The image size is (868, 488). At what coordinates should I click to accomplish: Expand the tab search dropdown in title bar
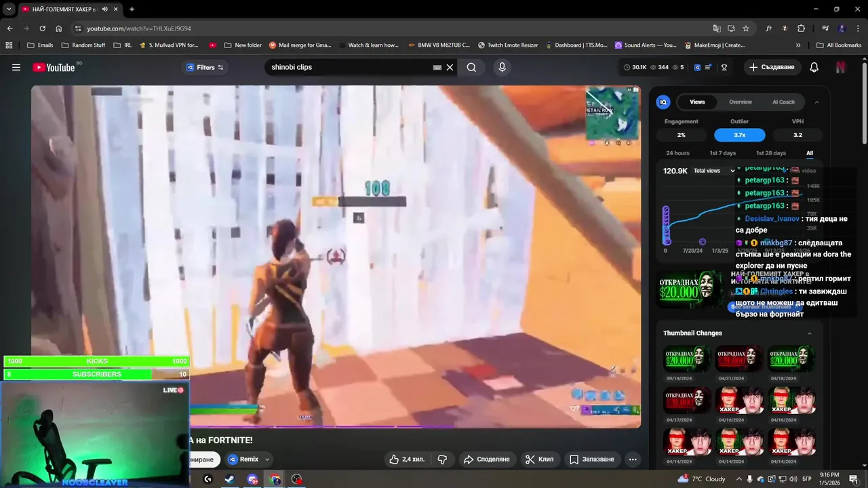[x=9, y=9]
